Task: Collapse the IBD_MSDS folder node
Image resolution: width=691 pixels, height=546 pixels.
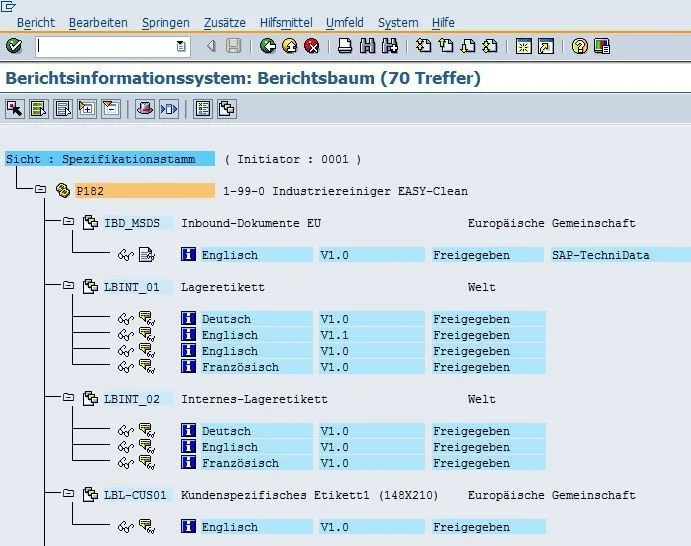Action: coord(68,221)
